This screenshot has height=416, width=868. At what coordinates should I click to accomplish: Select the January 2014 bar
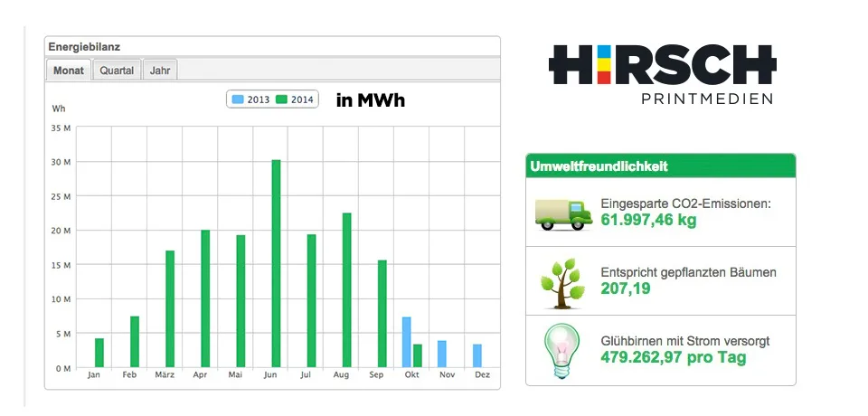99,353
